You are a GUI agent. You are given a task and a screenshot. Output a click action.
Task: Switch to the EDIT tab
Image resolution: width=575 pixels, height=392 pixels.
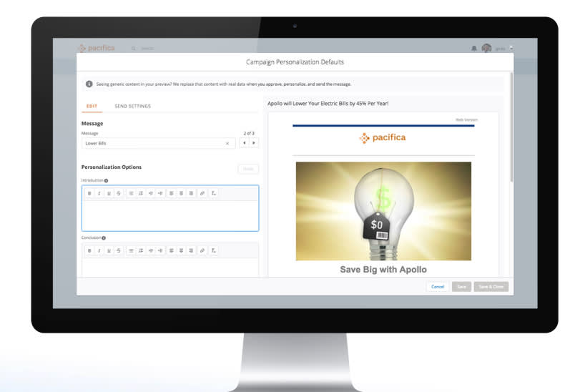tap(92, 106)
